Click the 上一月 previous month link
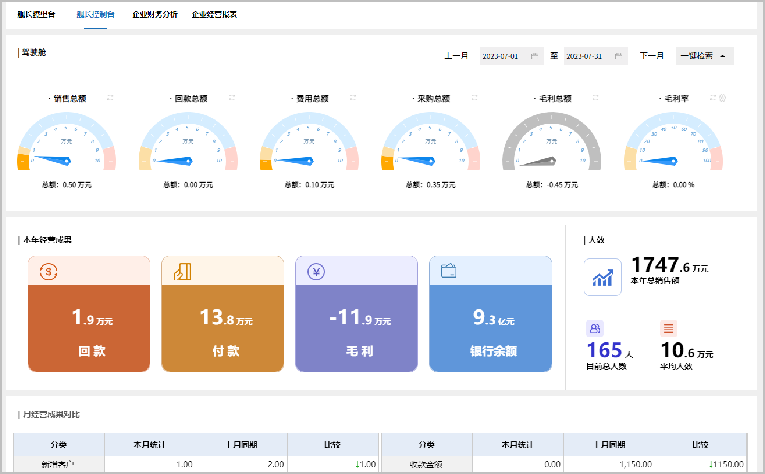Viewport: 765px width, 474px height. [456, 56]
